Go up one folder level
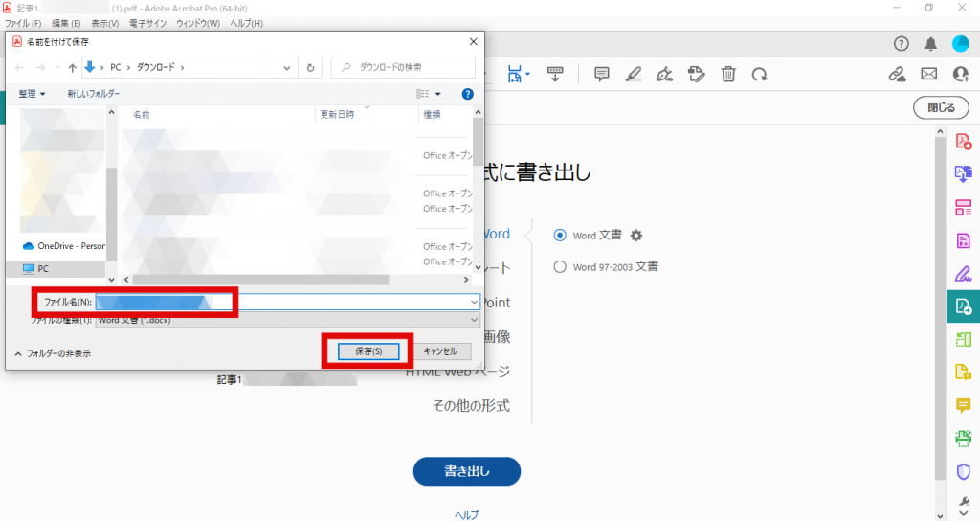The width and height of the screenshot is (980, 521). (73, 68)
